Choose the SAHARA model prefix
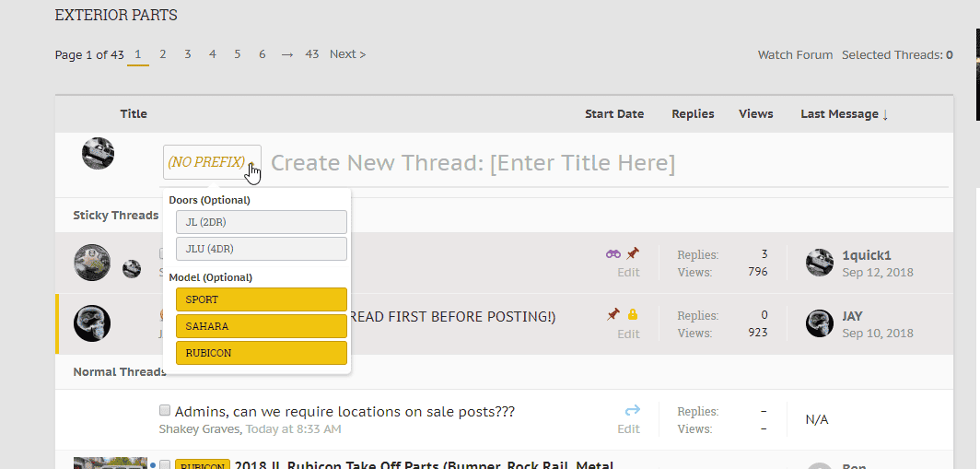Screen dimensions: 980x469 [262, 326]
